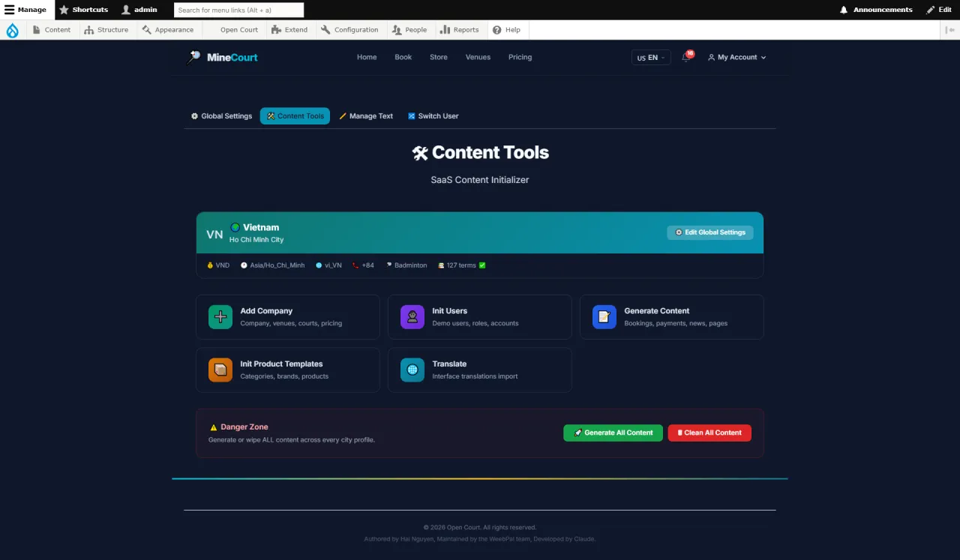Expand the My Account dropdown
This screenshot has width=960, height=560.
[737, 57]
